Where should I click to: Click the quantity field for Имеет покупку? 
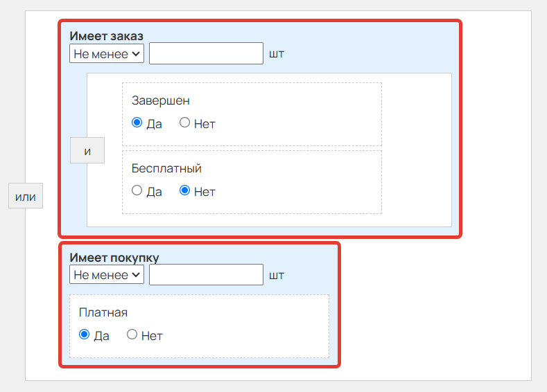[x=206, y=274]
